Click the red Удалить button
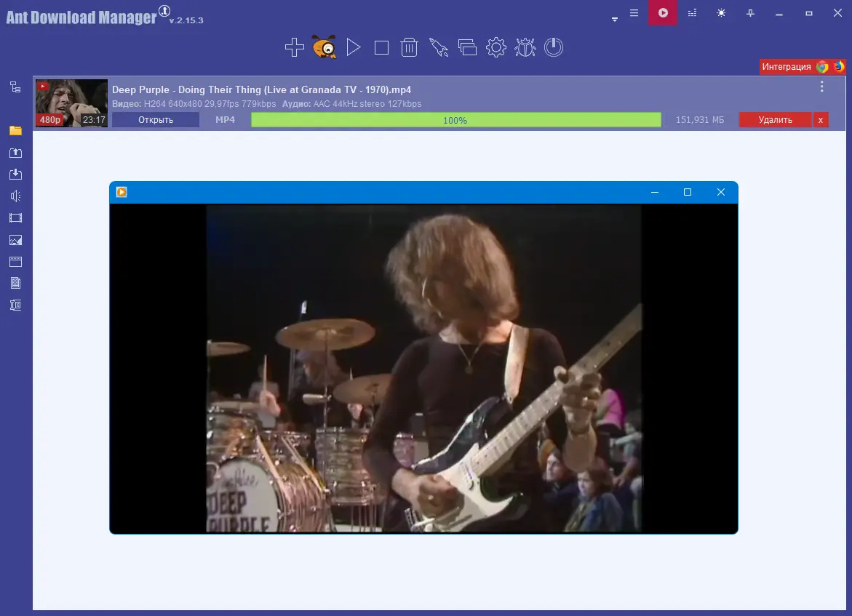This screenshot has height=616, width=852. coord(776,120)
